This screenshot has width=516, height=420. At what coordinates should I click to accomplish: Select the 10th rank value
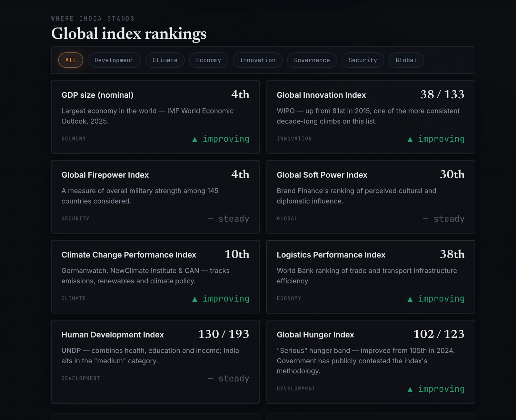(x=237, y=254)
